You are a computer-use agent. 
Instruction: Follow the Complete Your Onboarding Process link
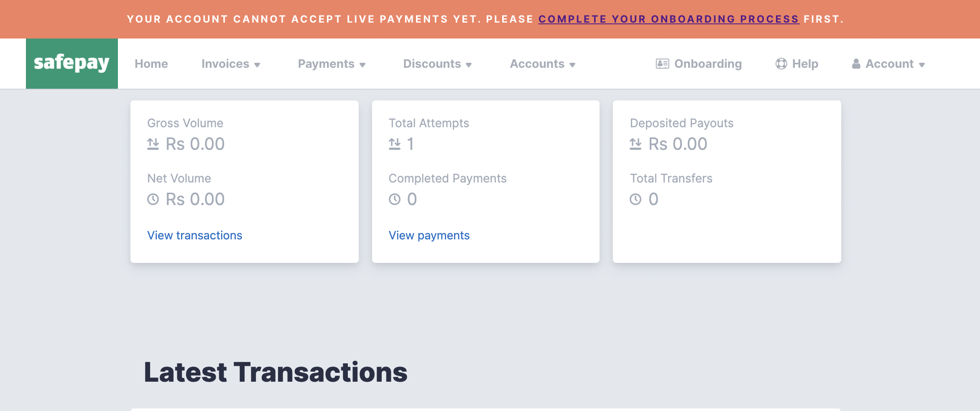pyautogui.click(x=669, y=19)
